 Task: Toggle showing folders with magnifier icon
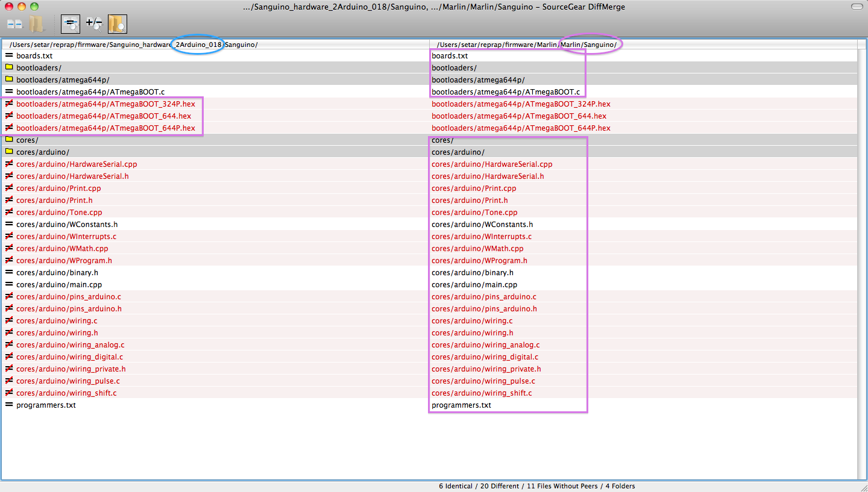pyautogui.click(x=117, y=24)
